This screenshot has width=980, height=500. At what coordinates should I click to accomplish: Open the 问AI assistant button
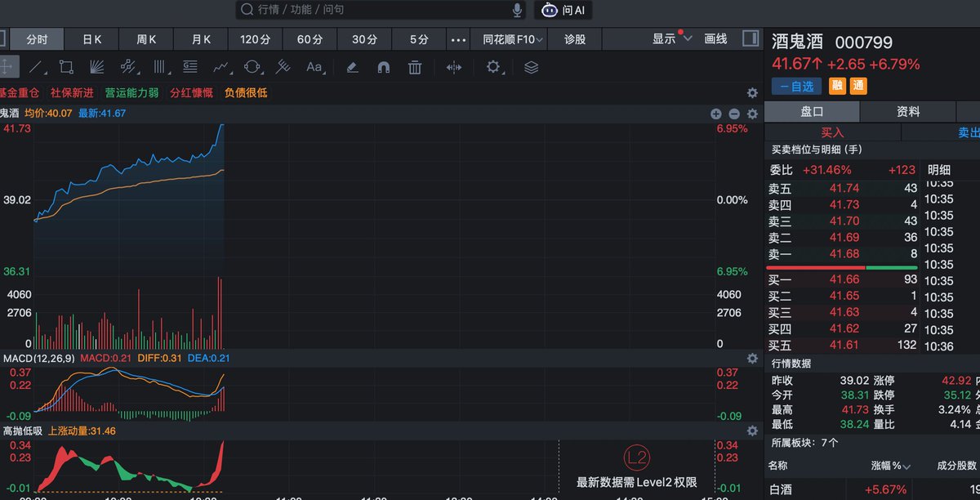563,10
